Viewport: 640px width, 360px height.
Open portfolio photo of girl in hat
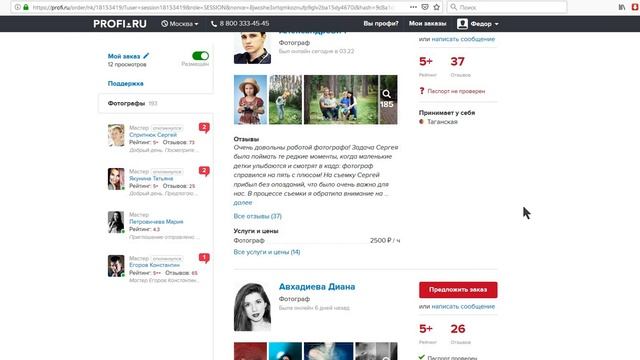click(250, 100)
